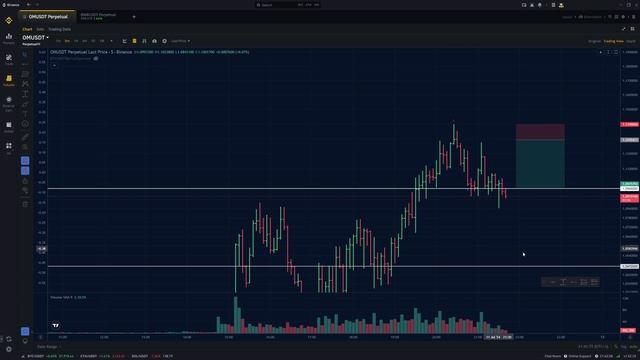Viewport: 640px width, 360px height.
Task: Click the grid layout icon top-right
Action: pos(632,29)
